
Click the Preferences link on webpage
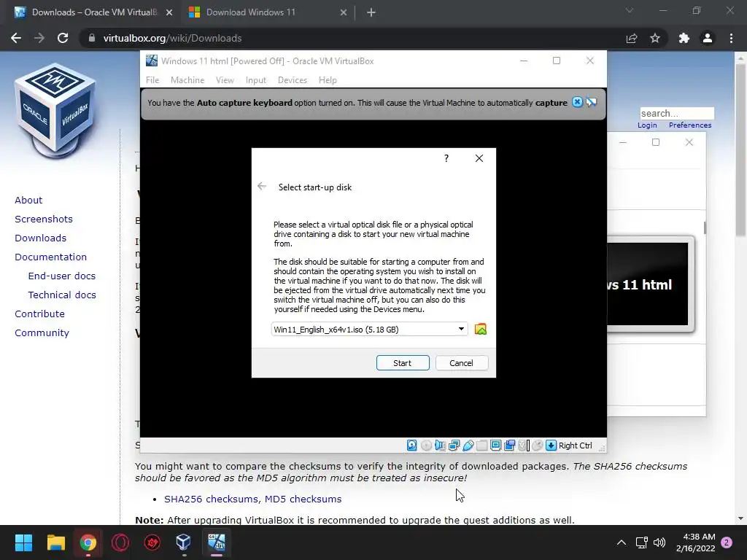(690, 125)
